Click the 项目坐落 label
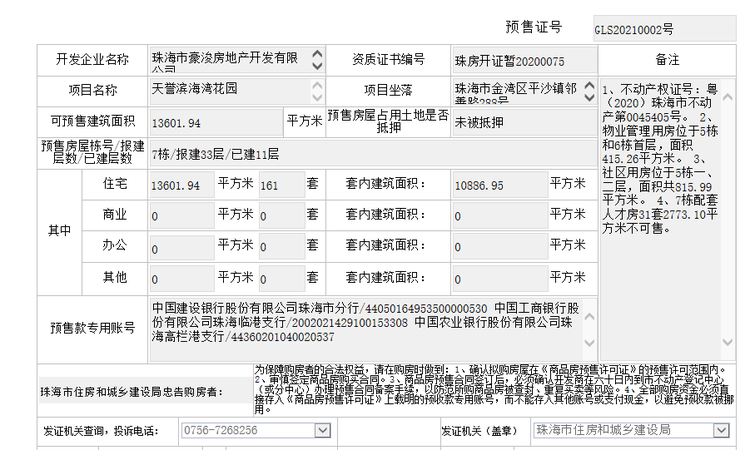This screenshot has width=750, height=450. coord(388,90)
